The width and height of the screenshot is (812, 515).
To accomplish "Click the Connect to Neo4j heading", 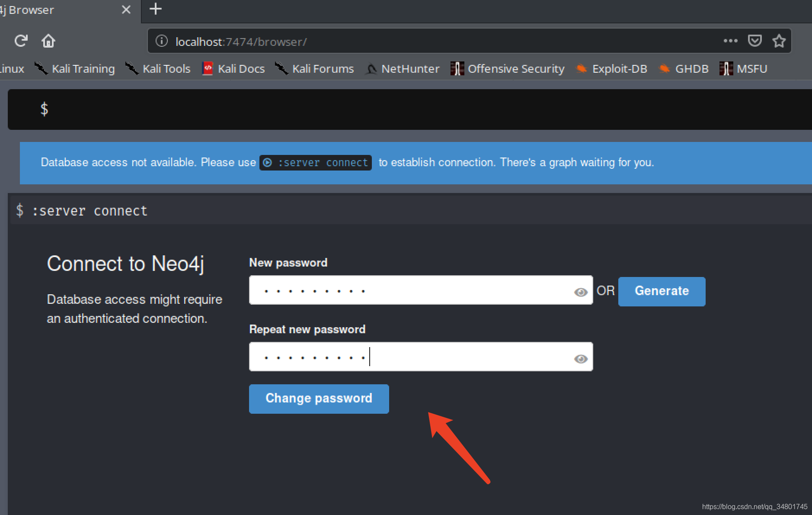I will point(125,264).
